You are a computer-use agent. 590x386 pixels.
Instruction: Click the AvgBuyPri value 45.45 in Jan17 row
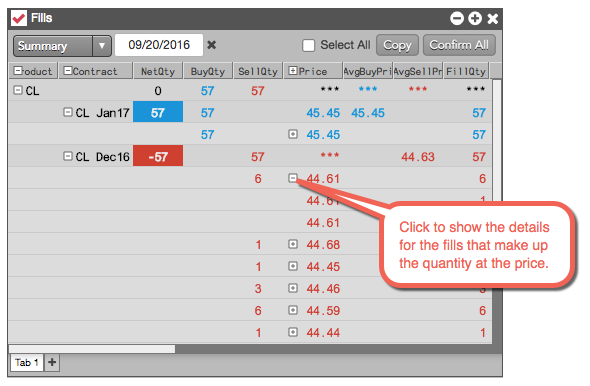point(368,112)
